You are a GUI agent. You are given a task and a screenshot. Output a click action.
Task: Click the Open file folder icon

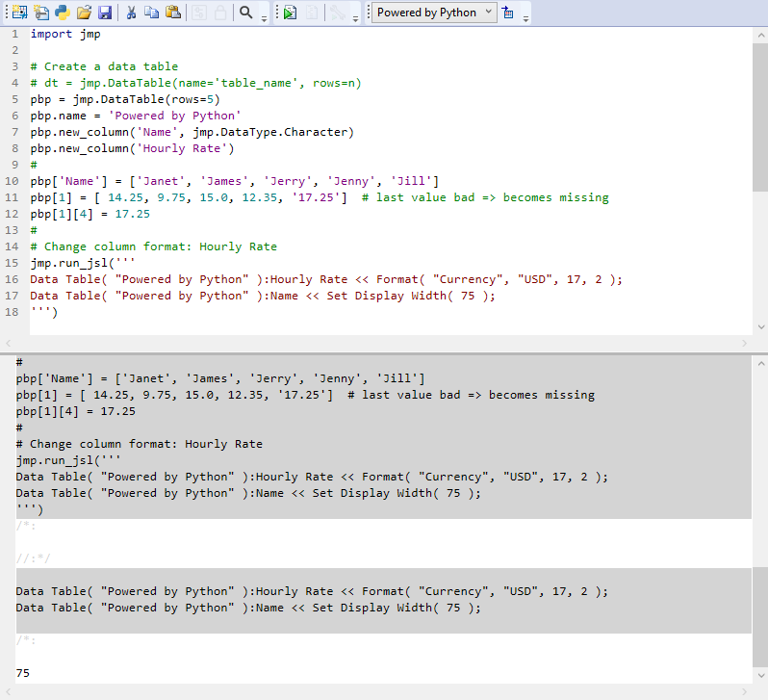click(84, 13)
